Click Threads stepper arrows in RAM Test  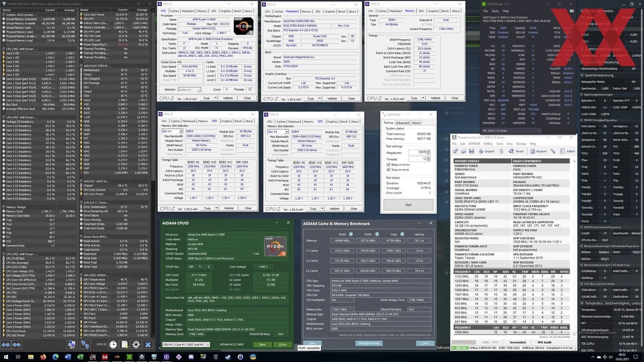coord(428,159)
